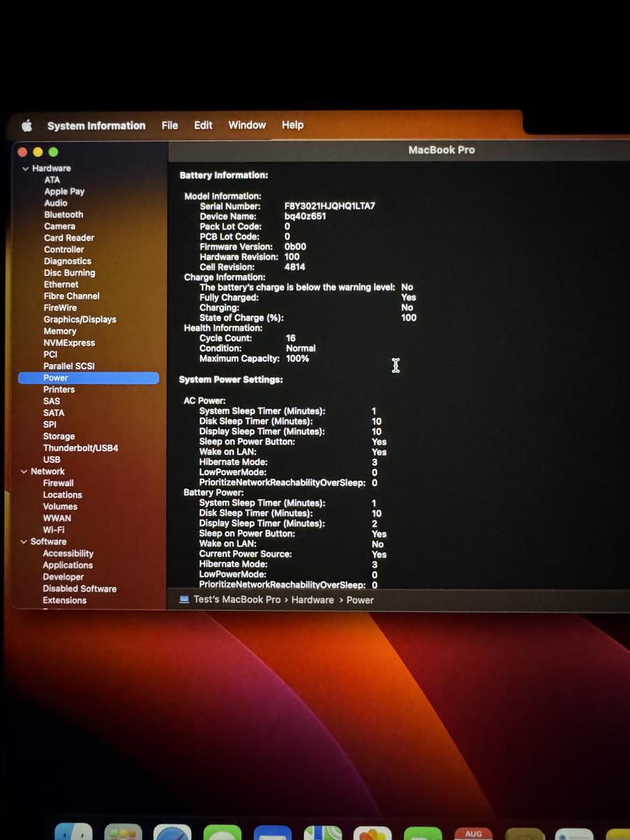This screenshot has width=630, height=840.
Task: Select Parallel SCSI in the sidebar
Action: click(x=69, y=366)
